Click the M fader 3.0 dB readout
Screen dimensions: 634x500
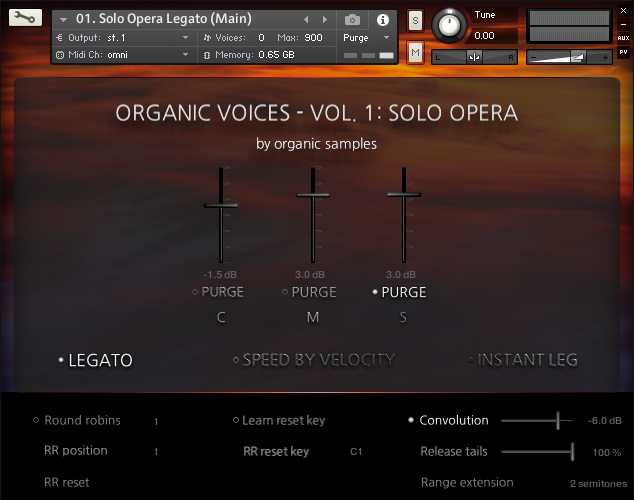(x=310, y=275)
